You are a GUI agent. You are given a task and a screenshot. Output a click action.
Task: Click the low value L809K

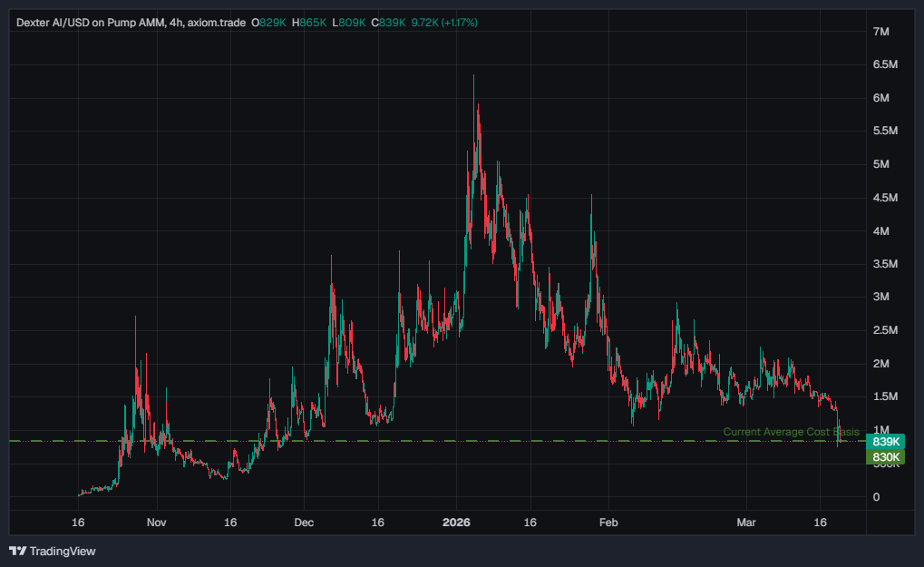coord(349,23)
